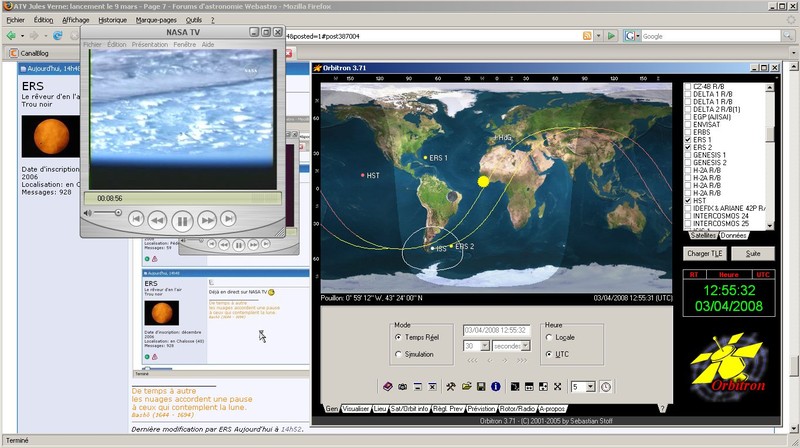The image size is (800, 448).
Task: Switch to the Rotor/Radio tab
Action: point(517,409)
